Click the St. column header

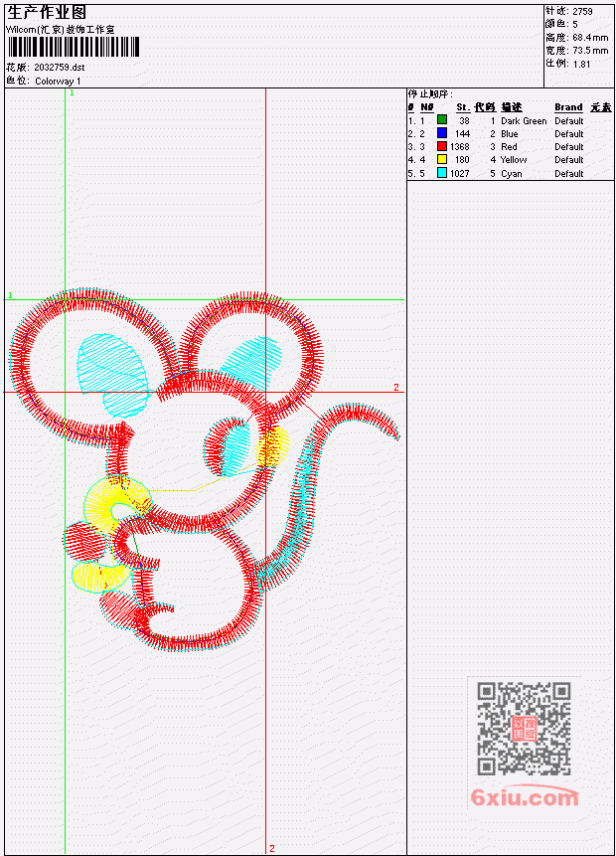[463, 107]
